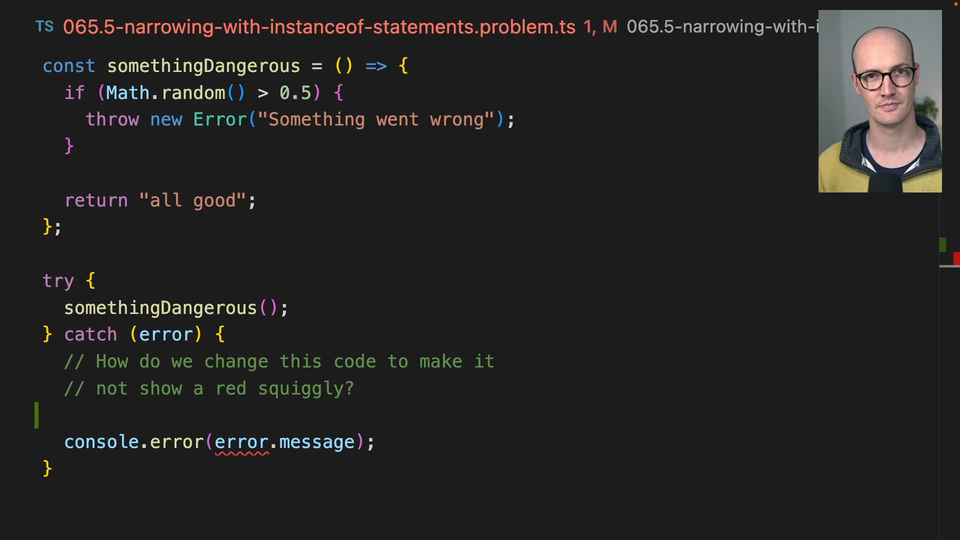Screen dimensions: 960x540
Task: Click the "message" property in console.error
Action: (316, 441)
